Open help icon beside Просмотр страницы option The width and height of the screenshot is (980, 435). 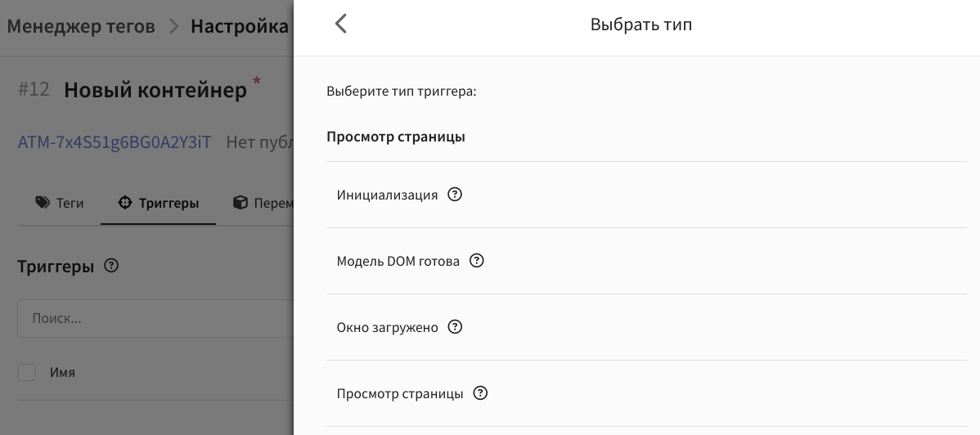click(480, 393)
